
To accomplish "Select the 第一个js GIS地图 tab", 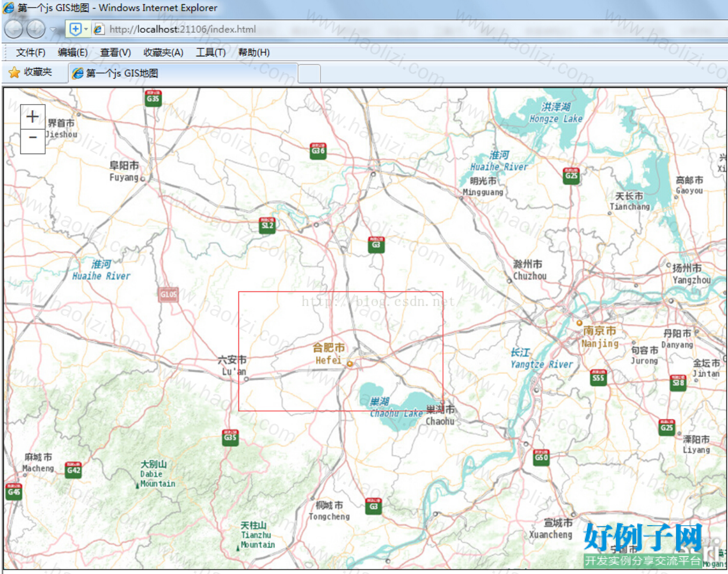I will [x=183, y=73].
